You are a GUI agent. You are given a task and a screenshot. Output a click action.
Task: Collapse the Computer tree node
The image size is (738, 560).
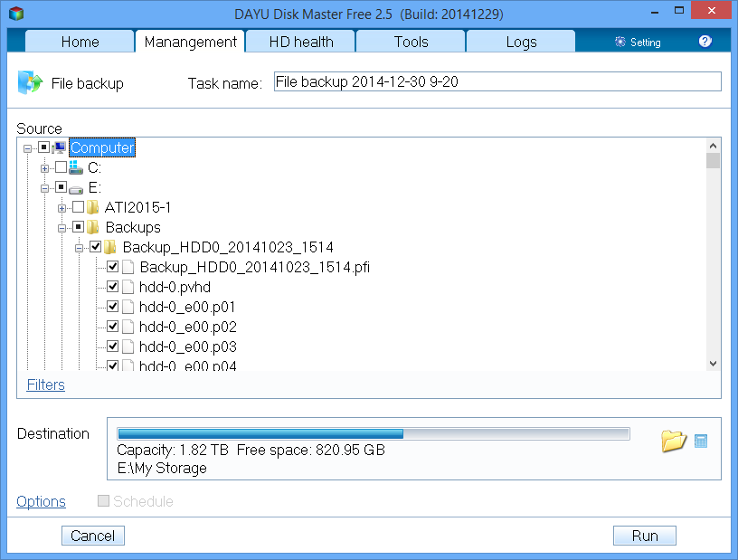click(x=28, y=149)
